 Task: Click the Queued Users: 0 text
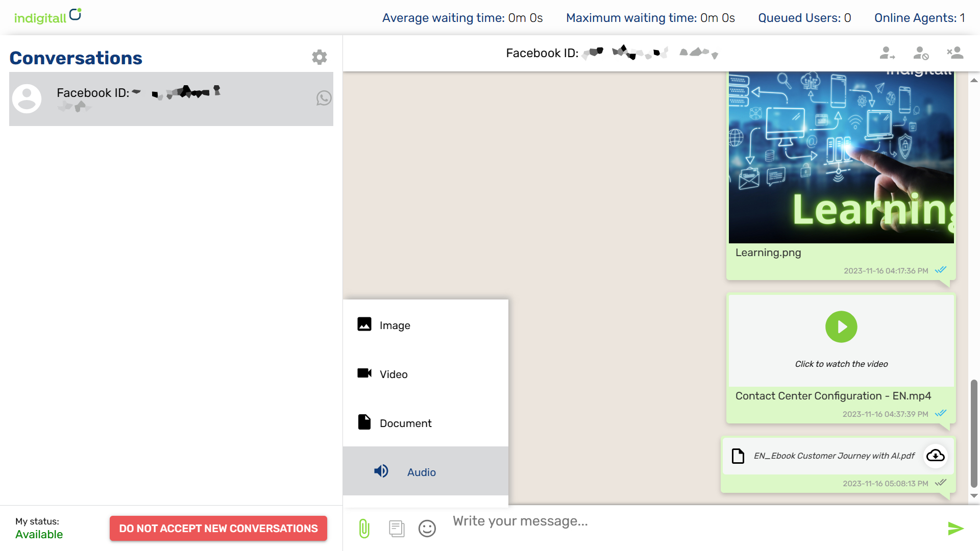coord(804,18)
